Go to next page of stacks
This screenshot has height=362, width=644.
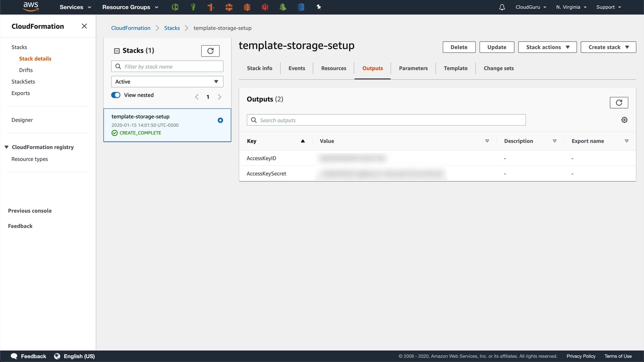[x=219, y=97]
